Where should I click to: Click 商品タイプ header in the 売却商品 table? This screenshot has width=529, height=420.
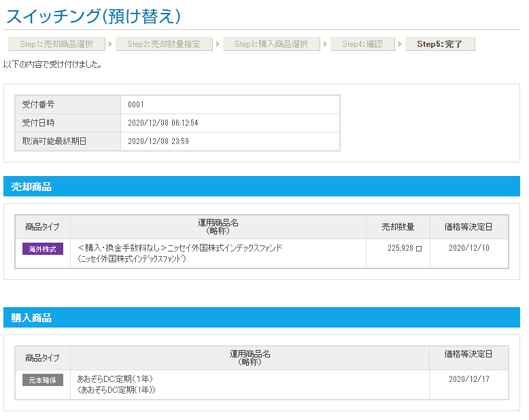[43, 227]
